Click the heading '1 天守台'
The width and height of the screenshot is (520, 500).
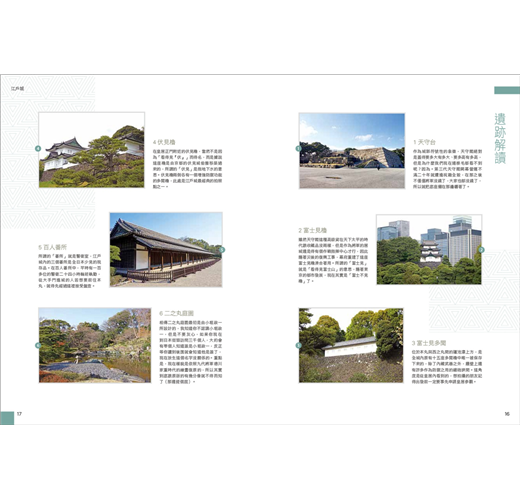pyautogui.click(x=424, y=142)
